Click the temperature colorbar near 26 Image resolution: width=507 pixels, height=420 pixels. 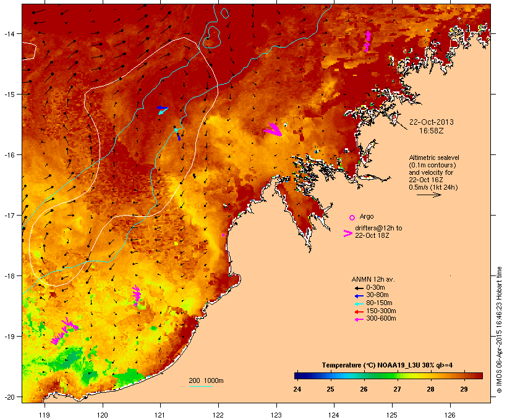tap(364, 376)
